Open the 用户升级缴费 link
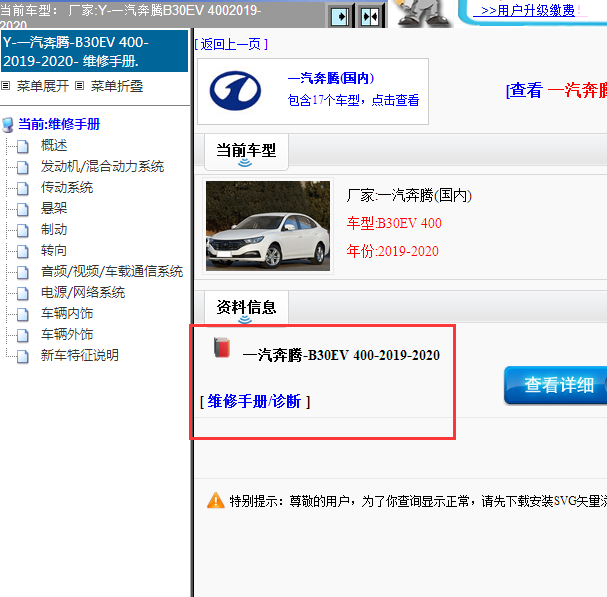Viewport: 607px width, 597px height. tap(528, 10)
